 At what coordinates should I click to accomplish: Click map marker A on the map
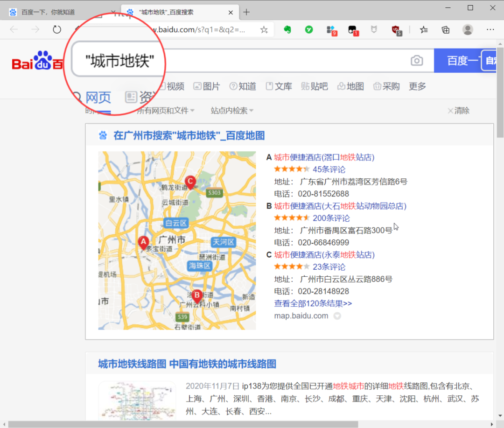[143, 243]
